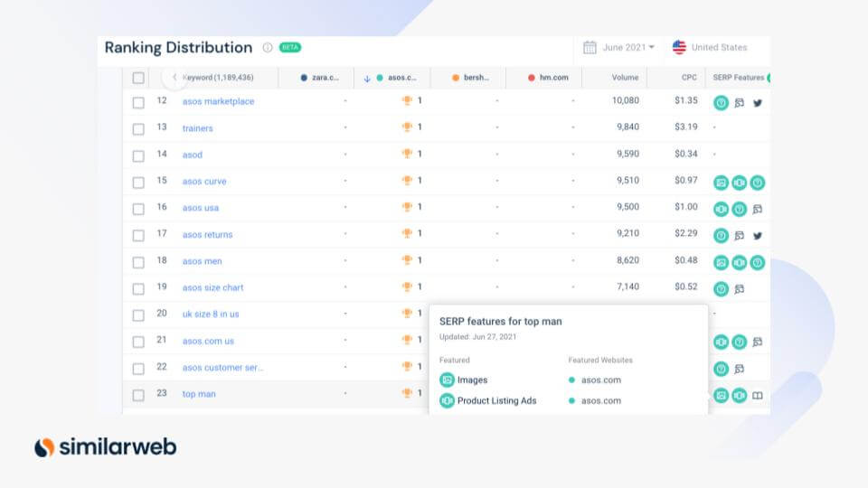
Task: Click the back arrow beside Keyword header
Action: [175, 78]
